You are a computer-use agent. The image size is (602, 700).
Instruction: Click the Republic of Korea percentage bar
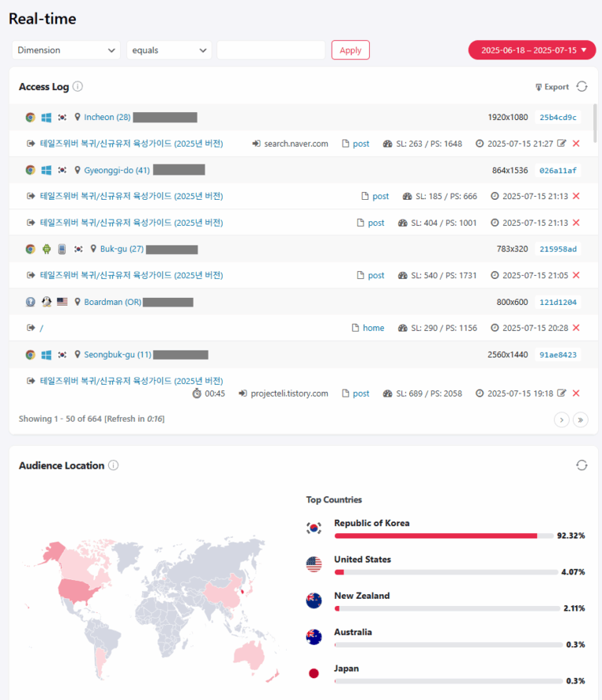(436, 536)
